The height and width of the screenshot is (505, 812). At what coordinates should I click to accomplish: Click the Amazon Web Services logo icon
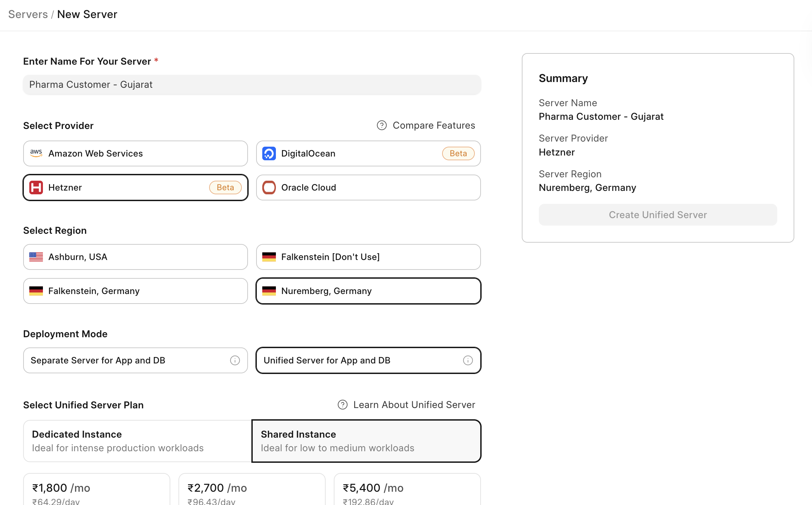[36, 153]
